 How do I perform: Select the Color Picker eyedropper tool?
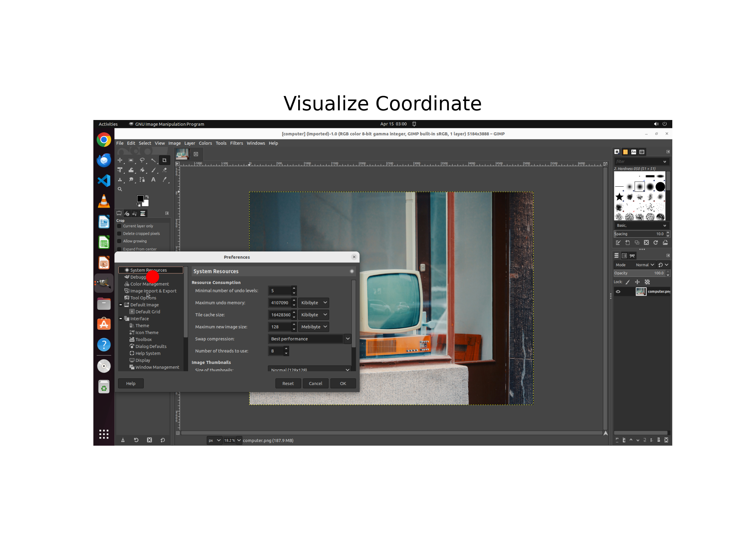[164, 180]
